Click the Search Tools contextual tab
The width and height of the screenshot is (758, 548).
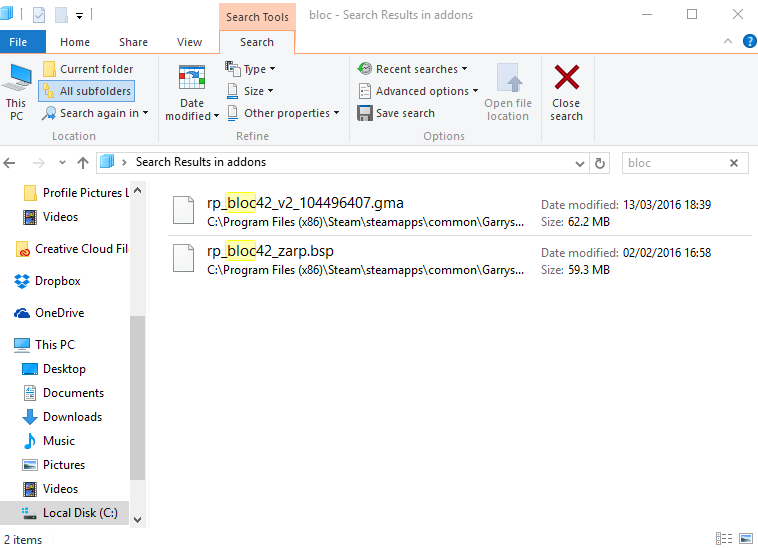pyautogui.click(x=257, y=17)
